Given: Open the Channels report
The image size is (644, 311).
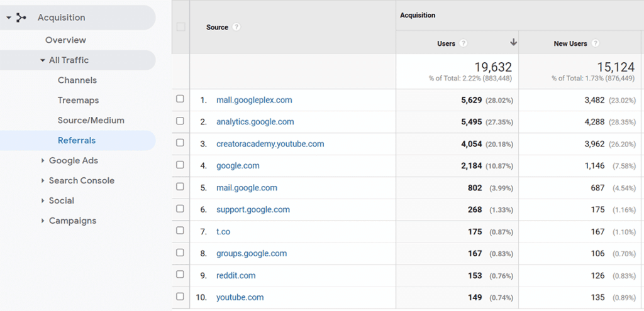Looking at the screenshot, I should (x=77, y=80).
